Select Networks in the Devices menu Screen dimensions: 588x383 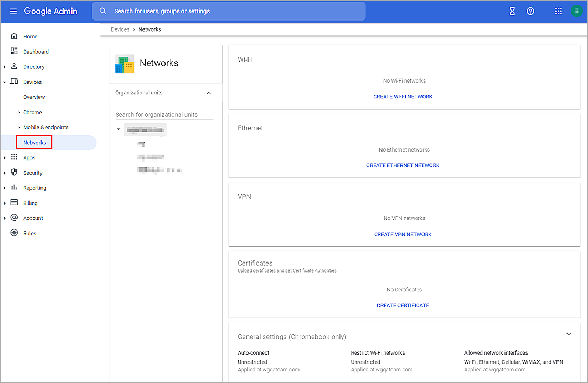click(x=34, y=142)
